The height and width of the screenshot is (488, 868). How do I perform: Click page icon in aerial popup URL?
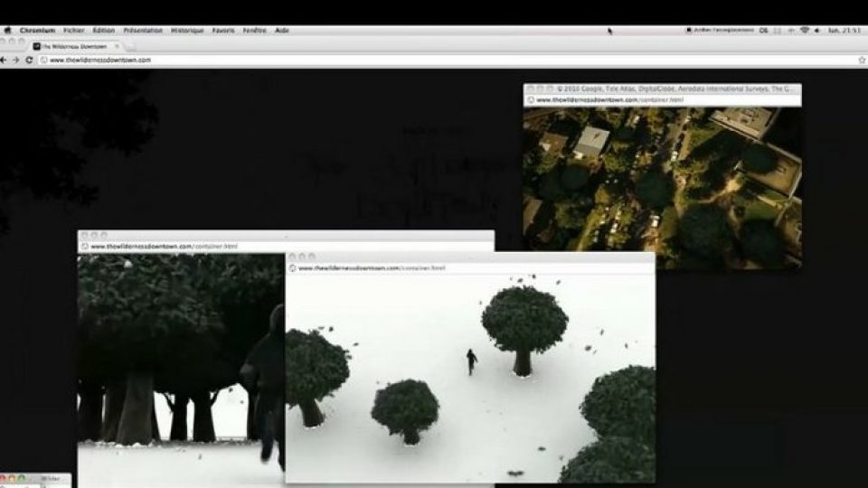click(x=531, y=100)
